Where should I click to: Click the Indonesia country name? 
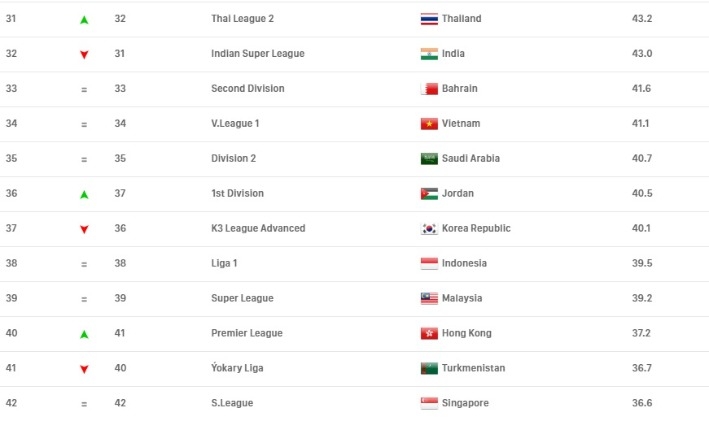[465, 264]
